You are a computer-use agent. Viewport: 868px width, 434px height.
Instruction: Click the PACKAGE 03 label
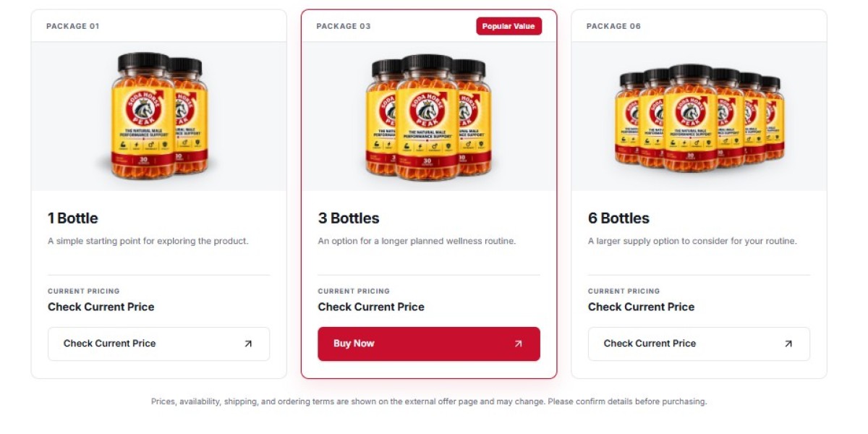pos(344,26)
